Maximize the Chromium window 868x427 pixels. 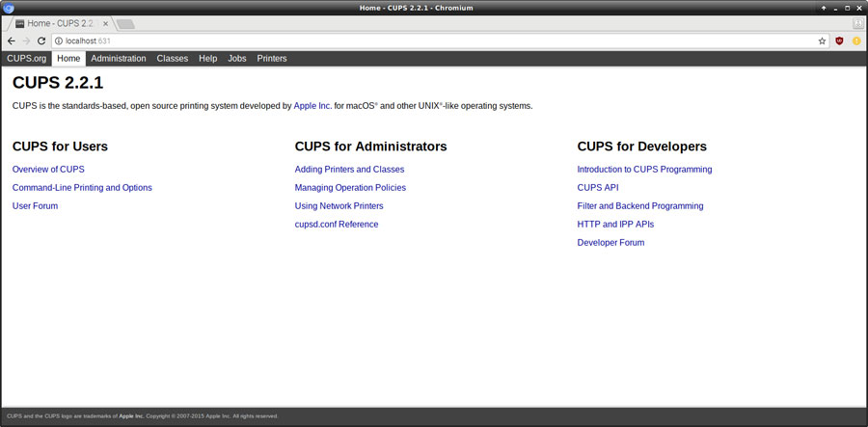[x=847, y=8]
